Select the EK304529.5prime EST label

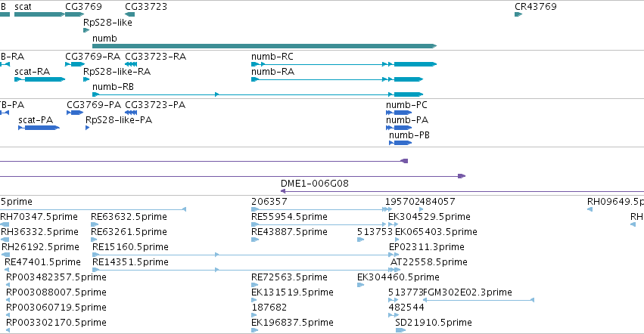tap(430, 217)
